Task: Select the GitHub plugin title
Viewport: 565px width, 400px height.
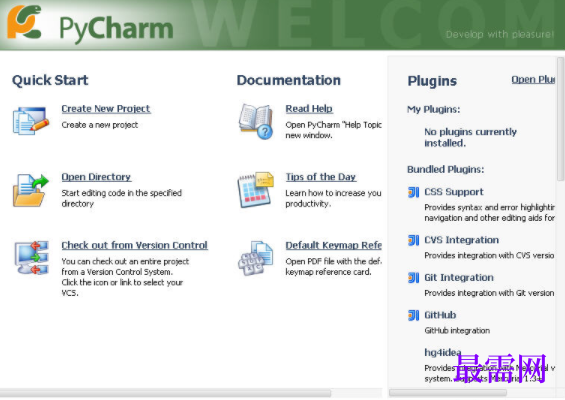Action: point(440,315)
